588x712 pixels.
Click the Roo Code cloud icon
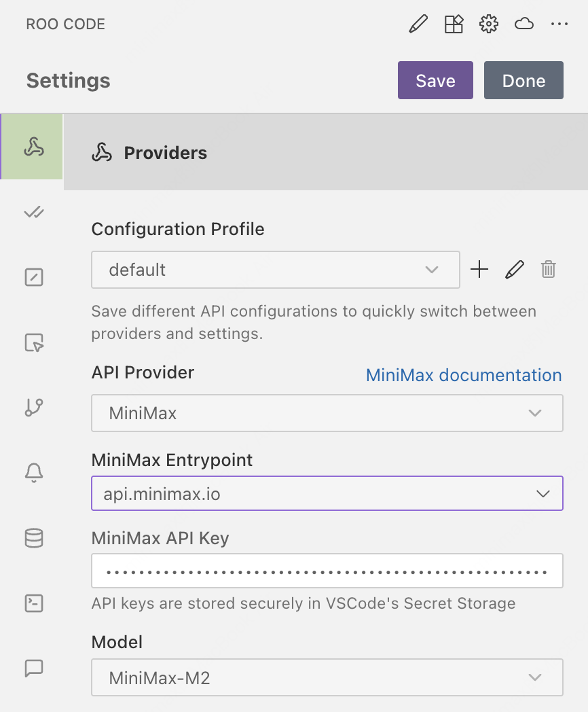[x=523, y=25]
